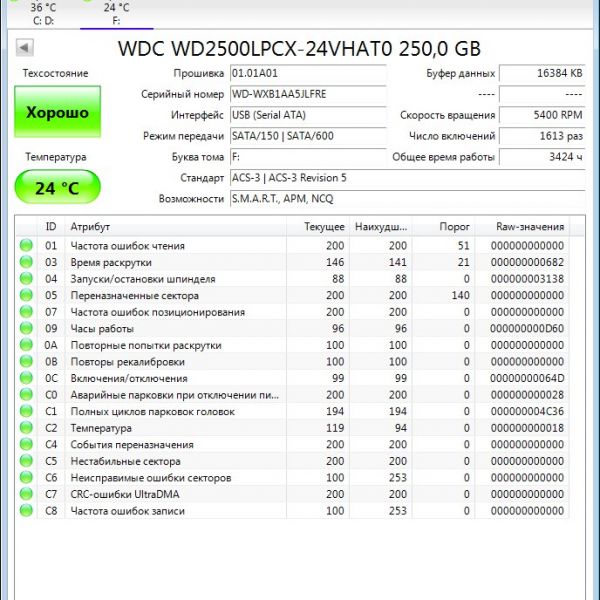Click status icon for Частота ошибок записи
The image size is (600, 600).
click(26, 510)
